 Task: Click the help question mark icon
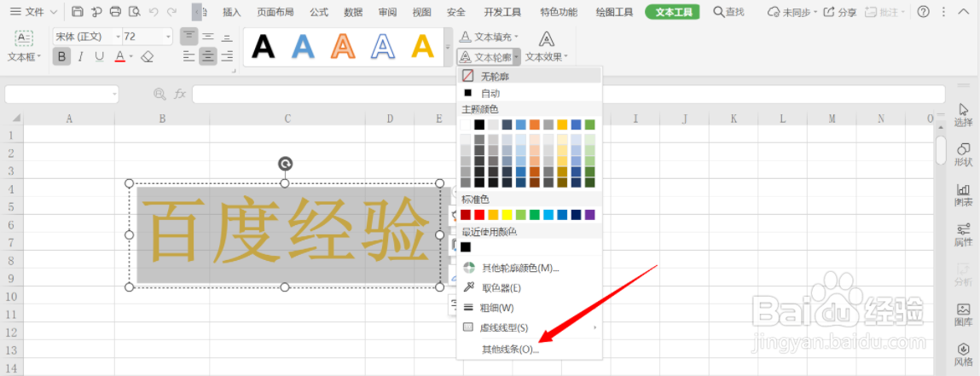923,12
